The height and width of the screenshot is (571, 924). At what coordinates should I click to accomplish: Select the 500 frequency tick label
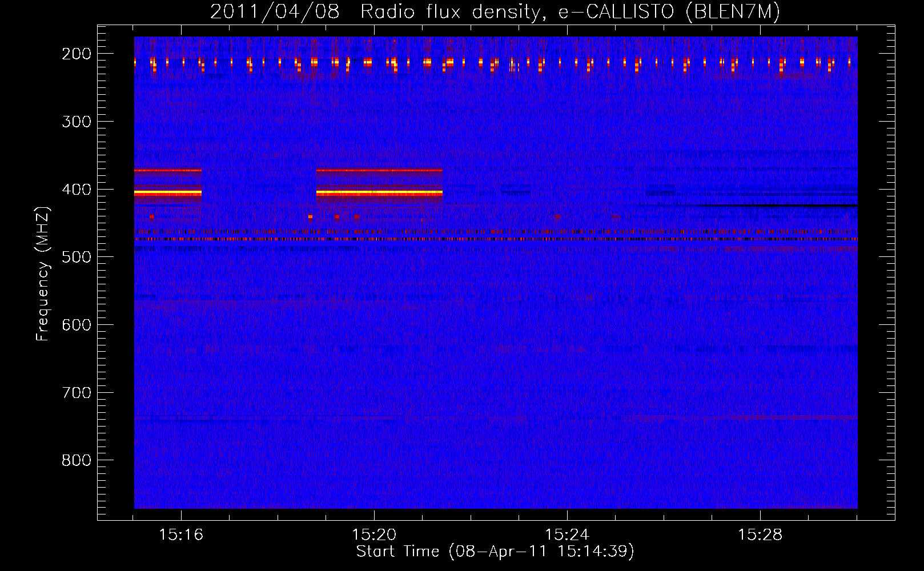coord(77,257)
